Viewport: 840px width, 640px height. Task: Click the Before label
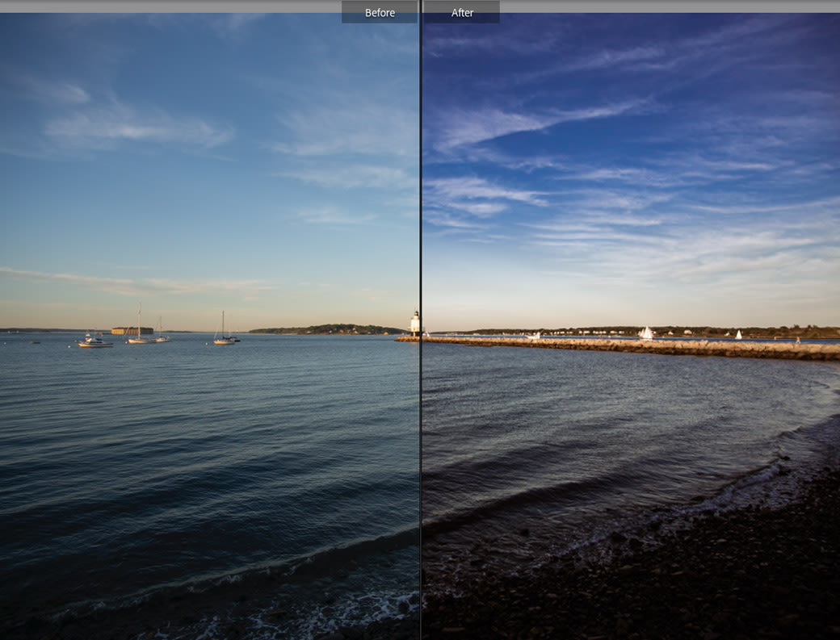pos(380,12)
